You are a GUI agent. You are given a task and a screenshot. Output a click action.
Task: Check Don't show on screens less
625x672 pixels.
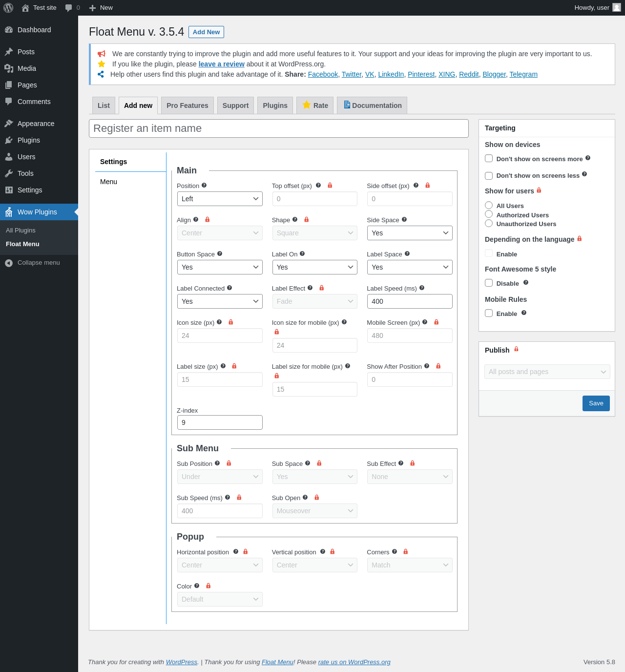pos(489,176)
